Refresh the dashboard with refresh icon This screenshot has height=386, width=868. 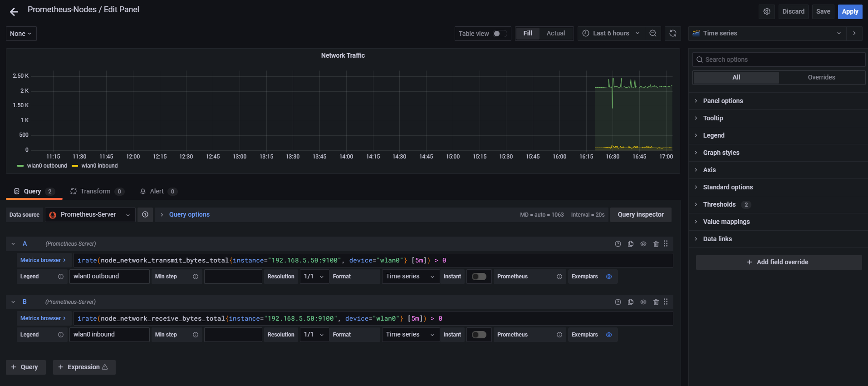pyautogui.click(x=673, y=33)
